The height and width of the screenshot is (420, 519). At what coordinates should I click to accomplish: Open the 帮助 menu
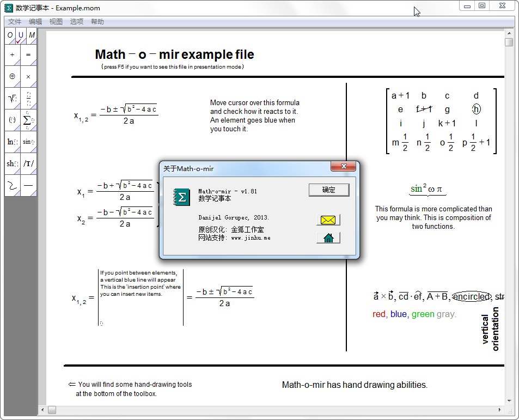(97, 22)
